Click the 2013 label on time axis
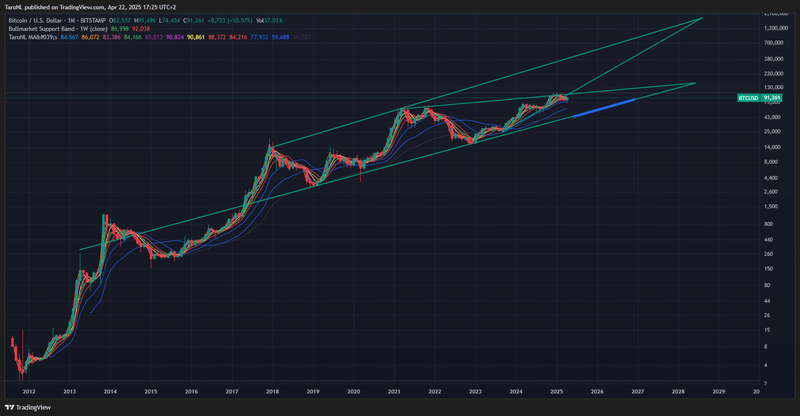 click(69, 391)
